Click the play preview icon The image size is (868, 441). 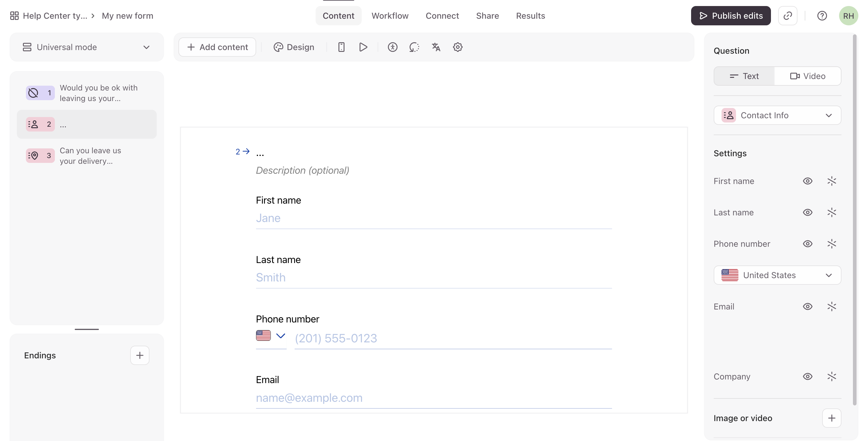click(x=363, y=47)
